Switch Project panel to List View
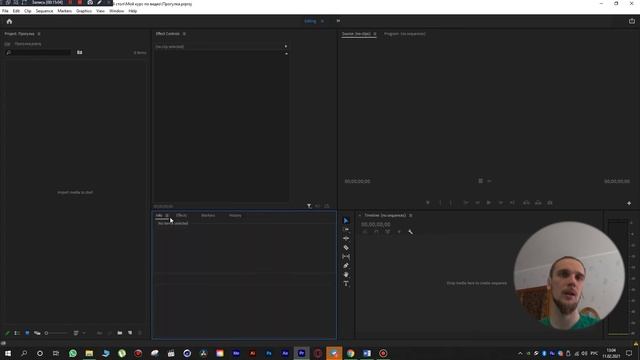Screen dimensions: 640x360 [17, 333]
